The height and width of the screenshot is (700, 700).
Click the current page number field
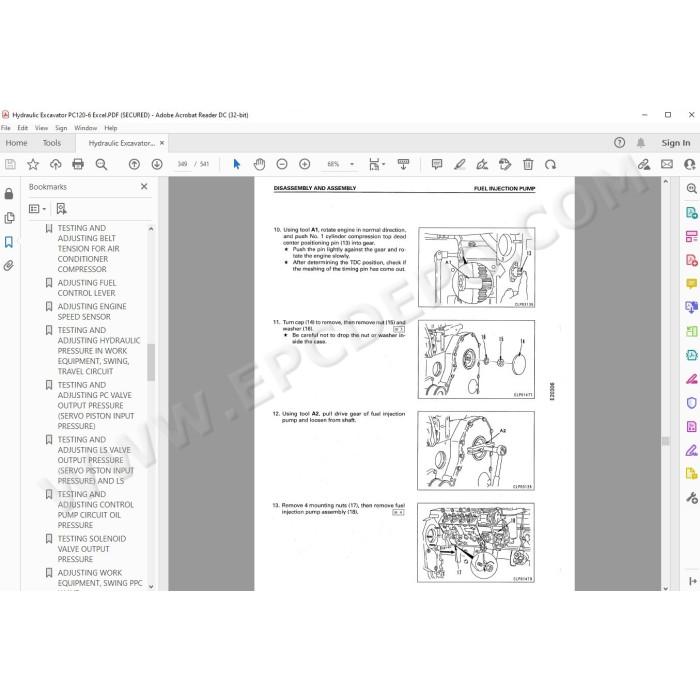point(182,164)
